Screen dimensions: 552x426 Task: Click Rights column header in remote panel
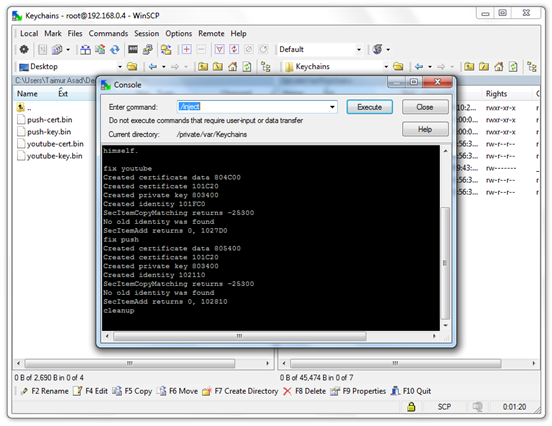(x=496, y=94)
